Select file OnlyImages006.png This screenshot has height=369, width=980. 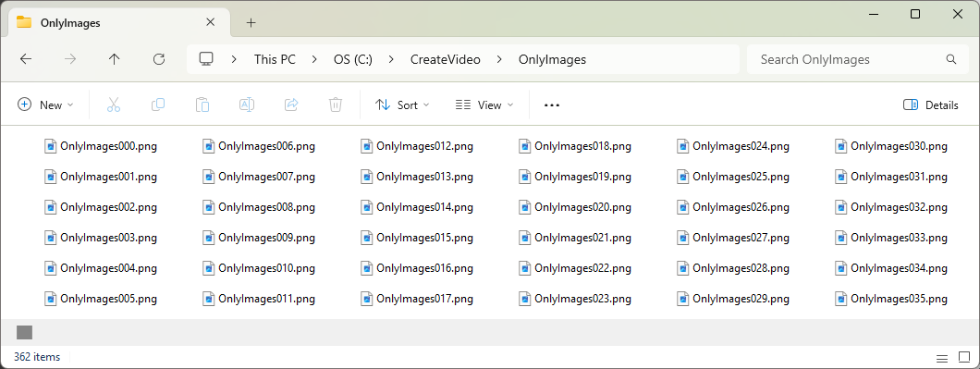[x=259, y=146]
